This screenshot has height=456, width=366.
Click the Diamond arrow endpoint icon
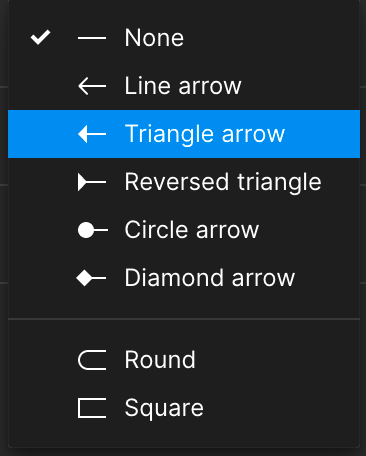[x=91, y=278]
